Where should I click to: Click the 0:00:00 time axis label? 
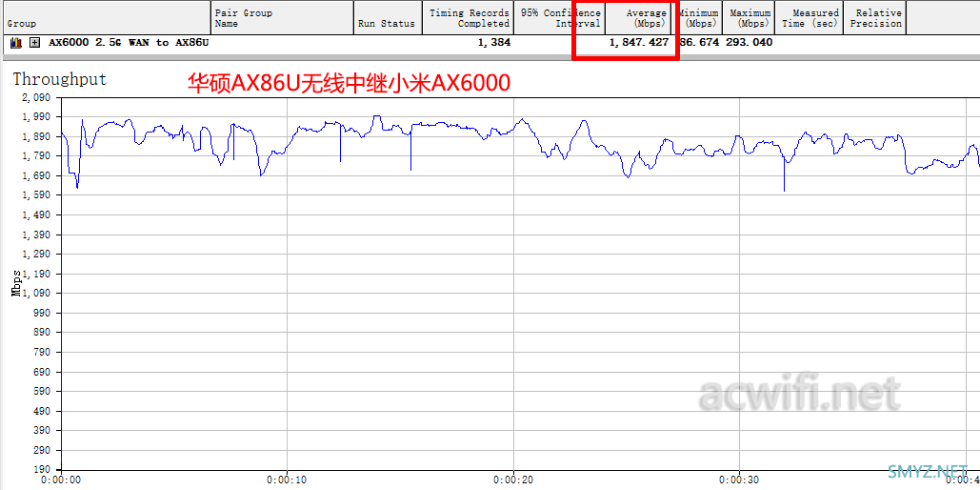point(61,480)
